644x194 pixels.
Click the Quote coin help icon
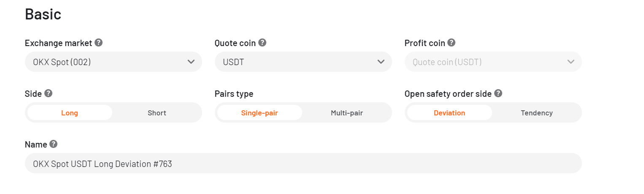point(262,43)
